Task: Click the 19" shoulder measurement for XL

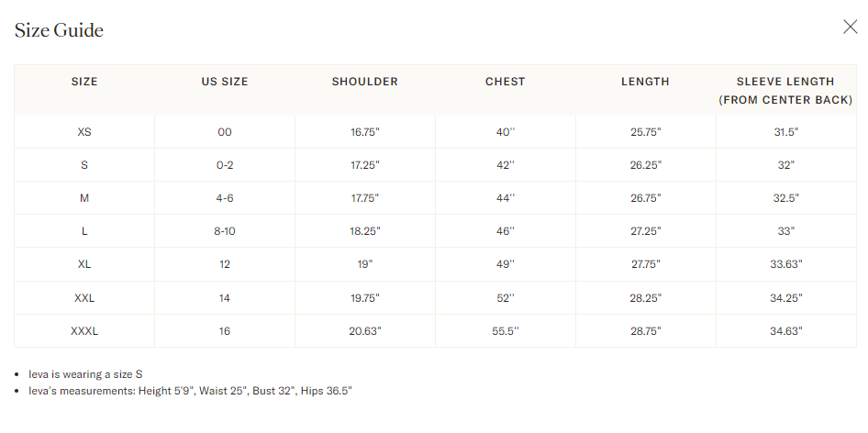Action: 365,264
